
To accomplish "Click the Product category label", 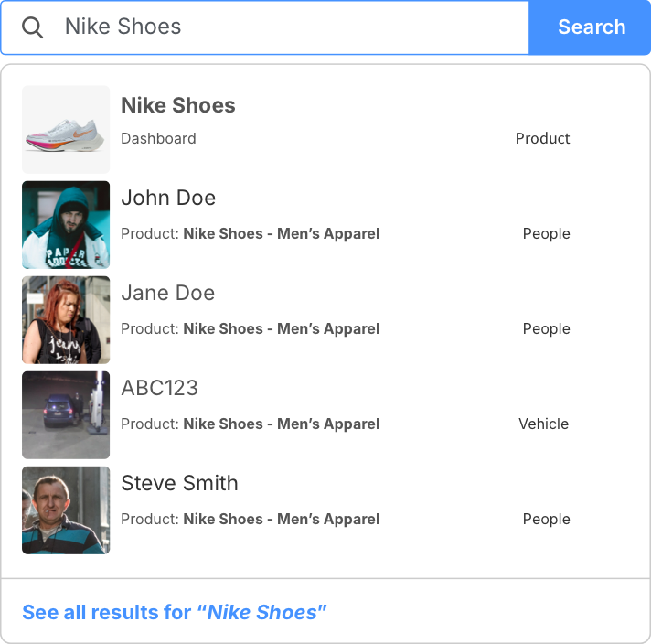I will [x=542, y=138].
